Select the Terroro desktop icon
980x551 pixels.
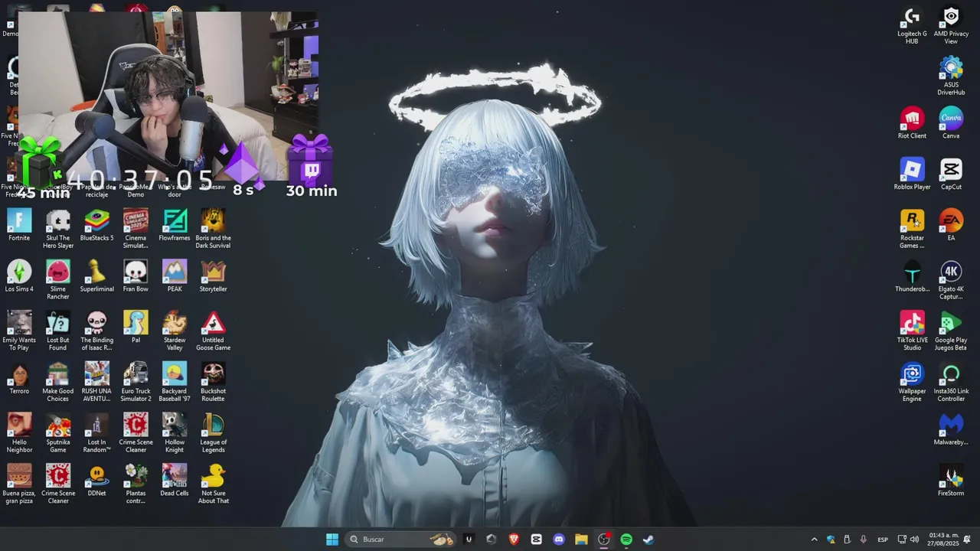click(19, 378)
